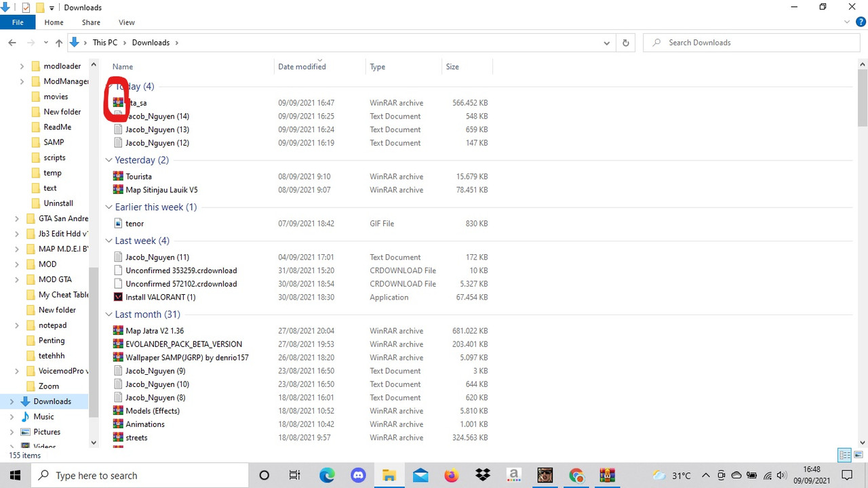This screenshot has height=488, width=868.
Task: Show hidden system tray icons chevron
Action: click(x=706, y=475)
